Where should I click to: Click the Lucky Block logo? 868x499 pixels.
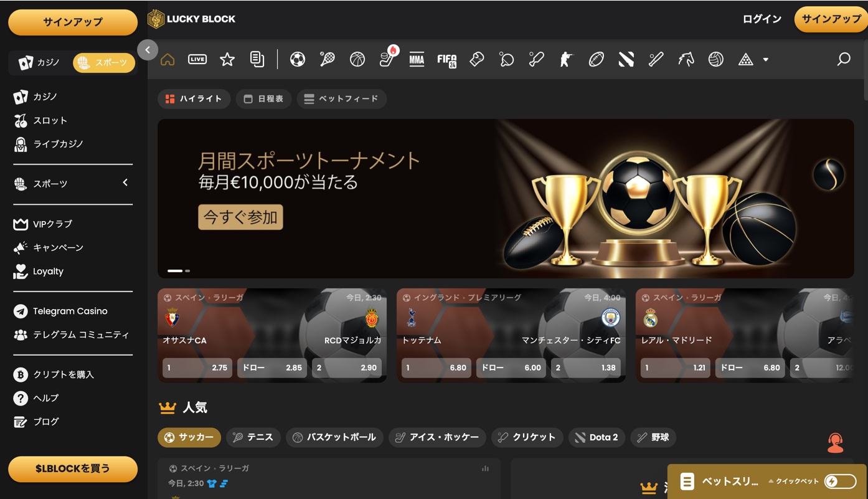[x=192, y=19]
